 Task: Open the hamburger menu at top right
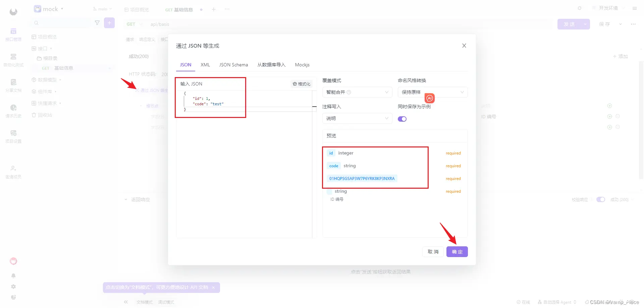(x=635, y=8)
